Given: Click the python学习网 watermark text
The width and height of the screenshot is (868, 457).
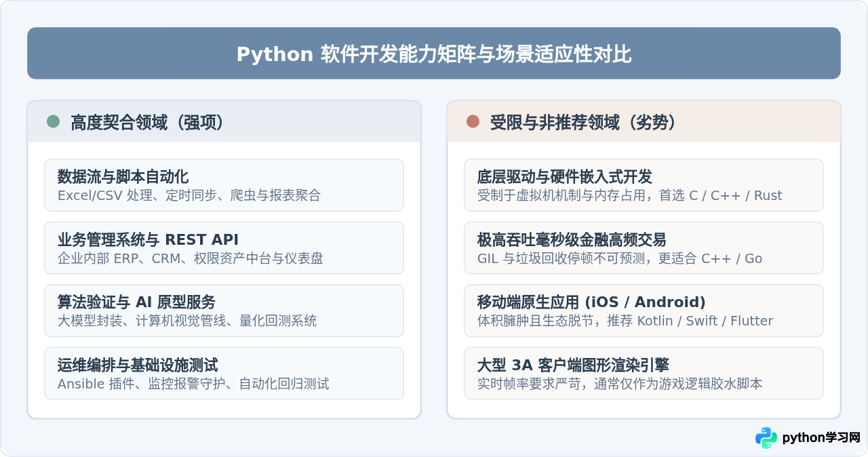Looking at the screenshot, I should click(821, 438).
